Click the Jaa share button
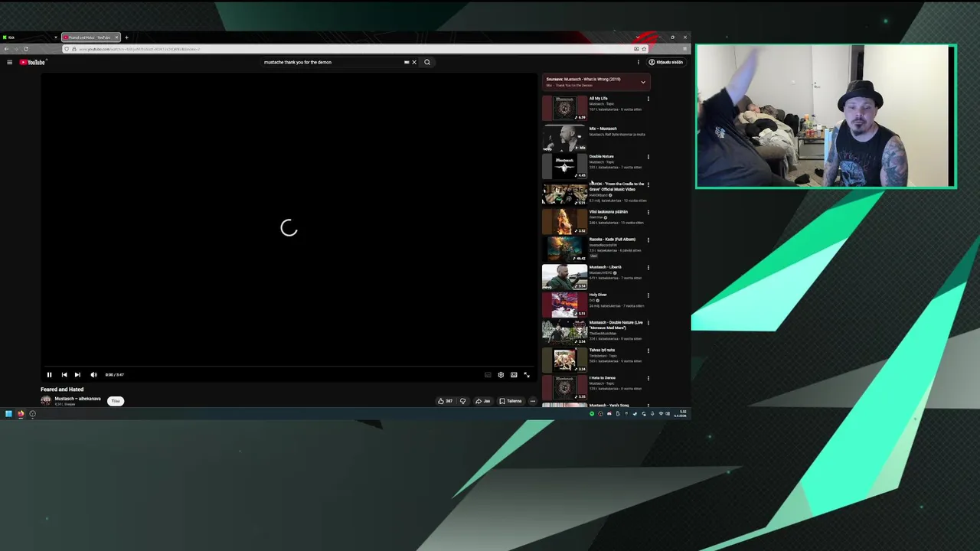 (483, 401)
